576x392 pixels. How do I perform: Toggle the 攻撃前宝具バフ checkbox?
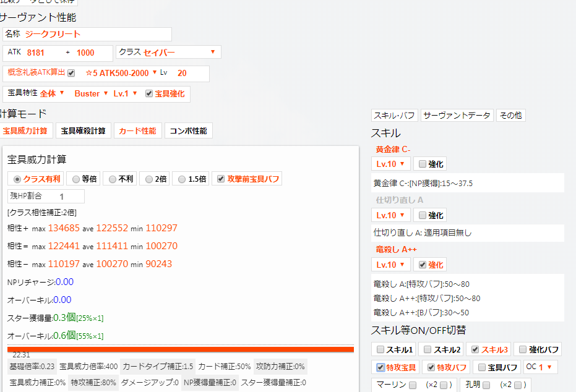click(x=221, y=179)
